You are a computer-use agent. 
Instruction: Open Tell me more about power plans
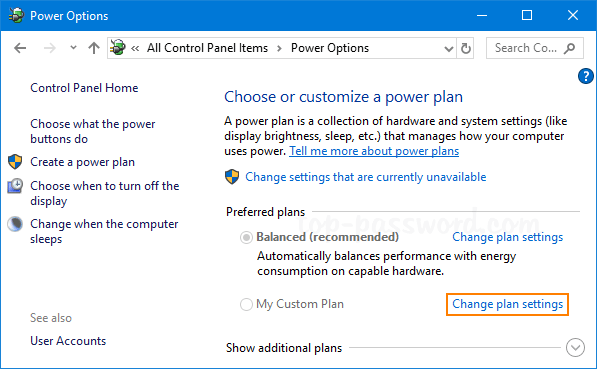coord(374,151)
